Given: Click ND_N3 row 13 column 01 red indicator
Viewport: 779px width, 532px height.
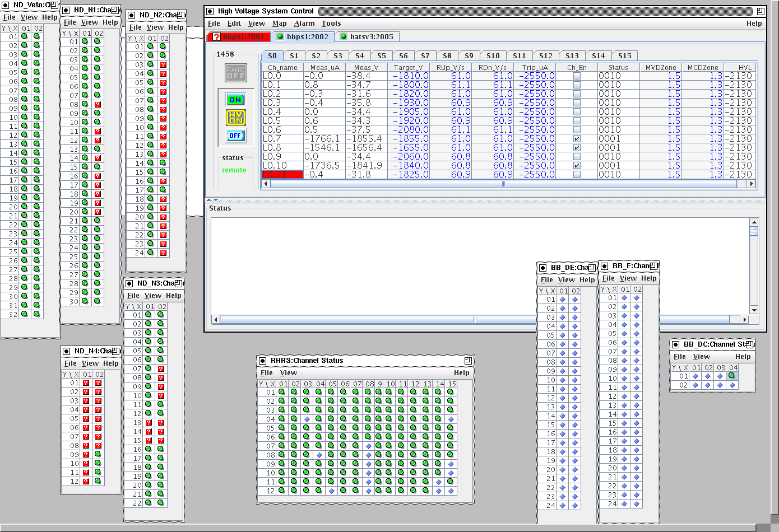Looking at the screenshot, I should pyautogui.click(x=149, y=422).
